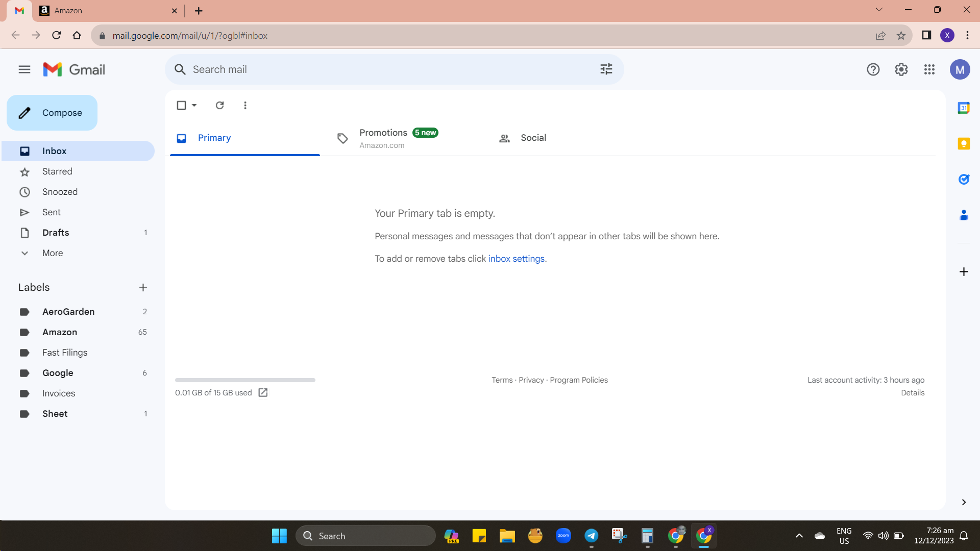Create a new label with plus icon
Screen dimensions: 980x551
[143, 288]
